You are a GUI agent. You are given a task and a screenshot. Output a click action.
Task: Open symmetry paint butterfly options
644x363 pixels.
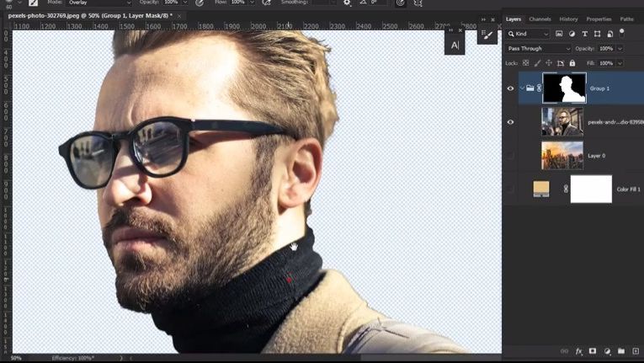coord(418,3)
